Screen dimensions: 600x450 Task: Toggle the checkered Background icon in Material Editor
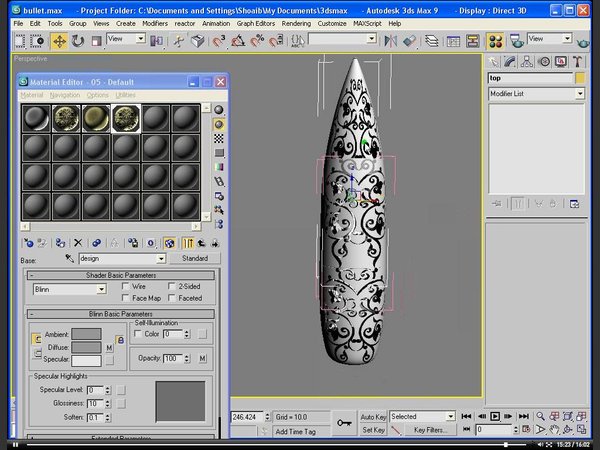[x=219, y=138]
